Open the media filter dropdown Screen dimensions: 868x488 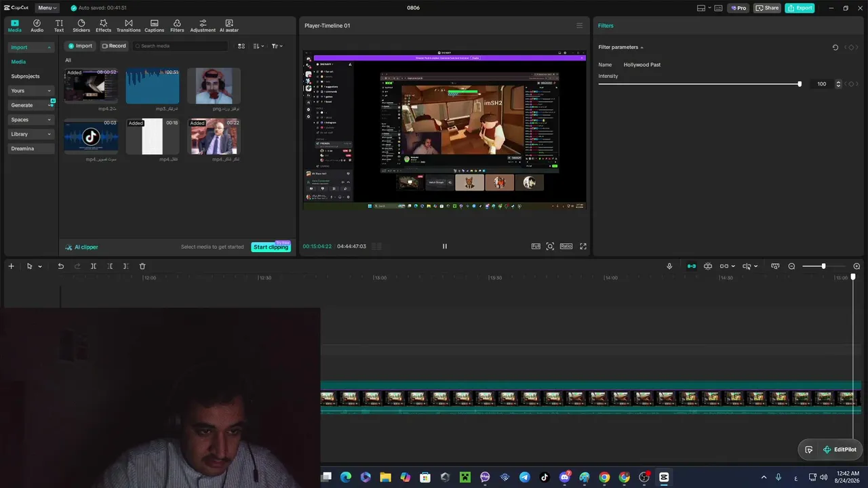(277, 46)
